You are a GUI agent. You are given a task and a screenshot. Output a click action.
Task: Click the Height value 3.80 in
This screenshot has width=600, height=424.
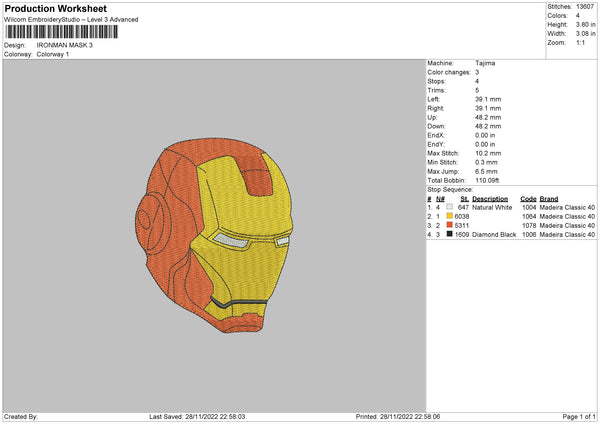[x=585, y=24]
